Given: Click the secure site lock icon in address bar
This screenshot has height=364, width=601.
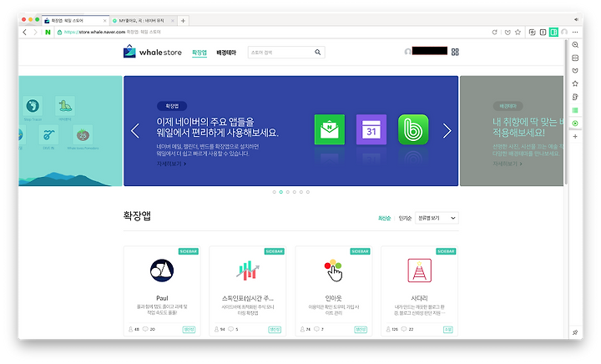Looking at the screenshot, I should point(59,33).
